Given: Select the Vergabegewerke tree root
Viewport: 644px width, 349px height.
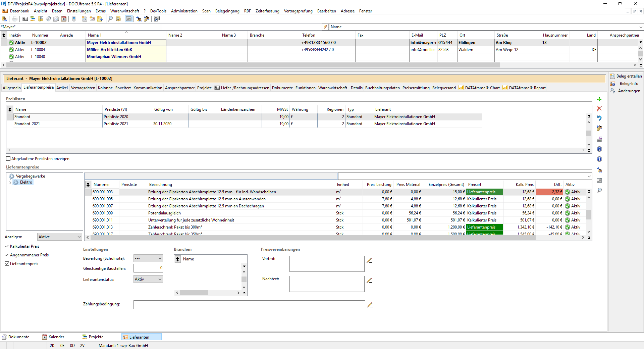Looking at the screenshot, I should click(x=30, y=176).
